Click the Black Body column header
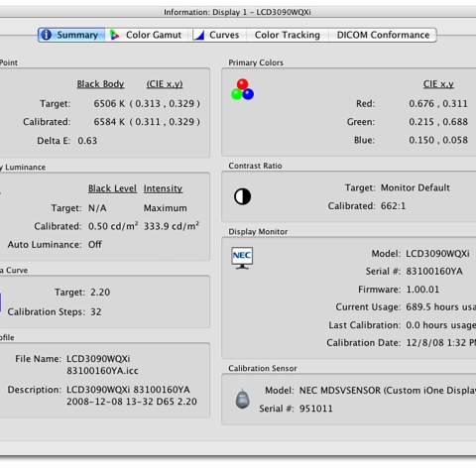The image size is (476, 476). (100, 84)
